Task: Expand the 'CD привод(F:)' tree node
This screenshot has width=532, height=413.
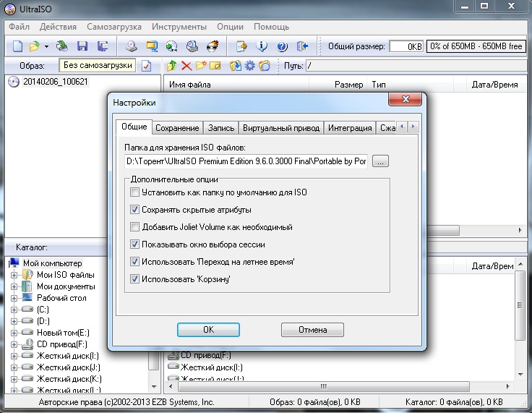Action: click(14, 344)
